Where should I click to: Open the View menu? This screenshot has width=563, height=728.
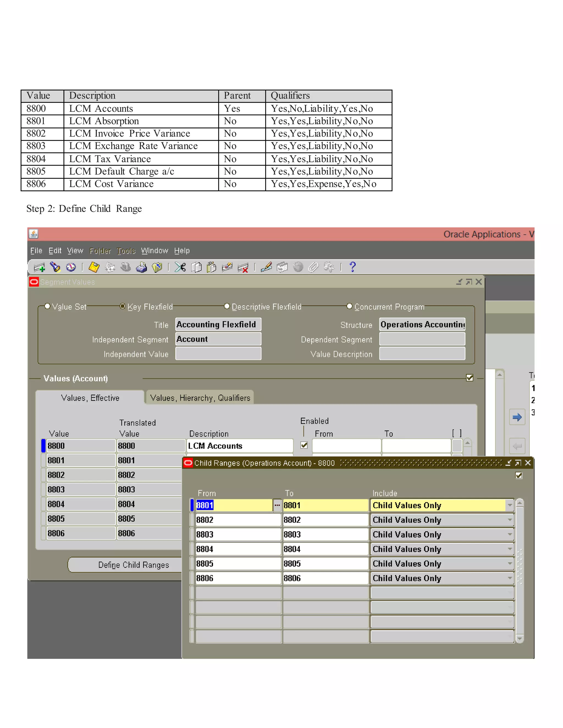pos(75,251)
